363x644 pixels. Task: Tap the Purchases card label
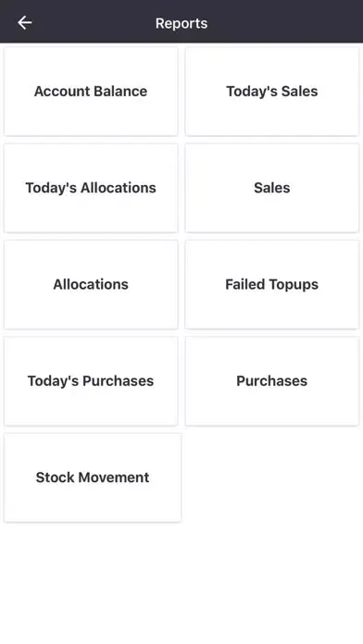tap(271, 380)
